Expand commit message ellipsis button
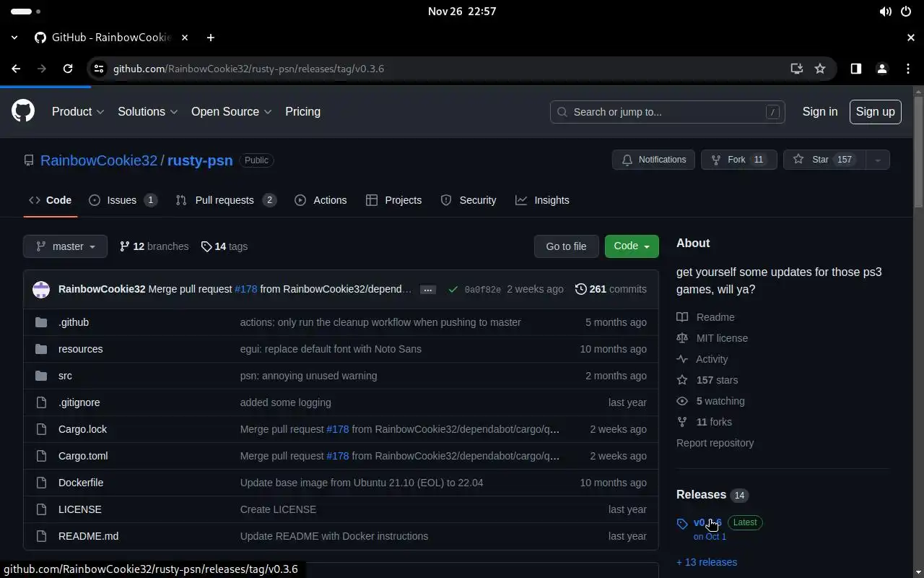Screen dimensions: 924x578 [428, 290]
